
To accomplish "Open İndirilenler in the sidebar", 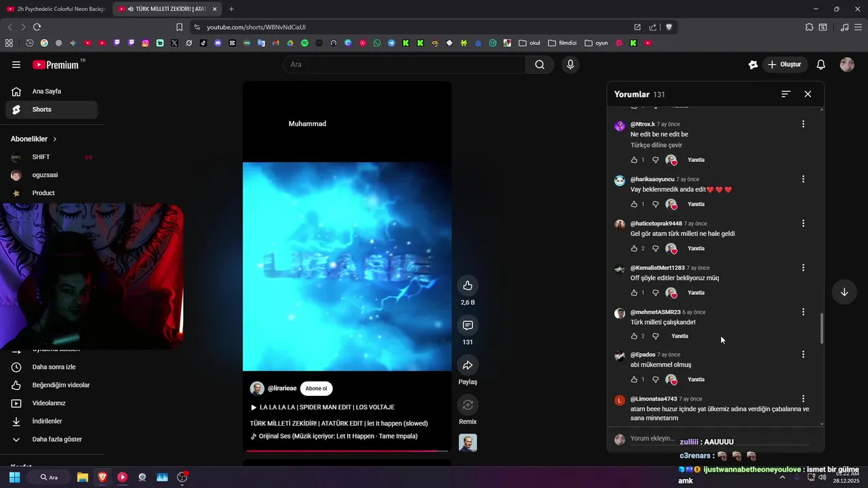I will point(52,421).
